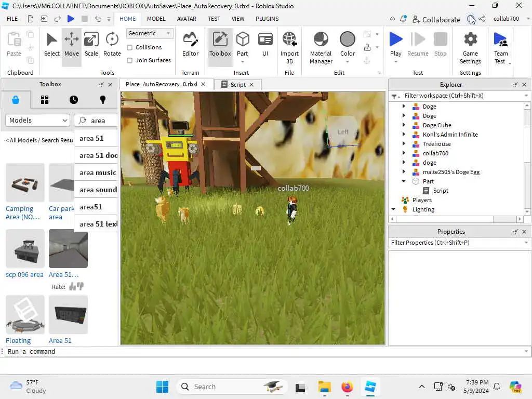This screenshot has width=532, height=399.
Task: Open notifications bell in ribbon
Action: click(403, 19)
